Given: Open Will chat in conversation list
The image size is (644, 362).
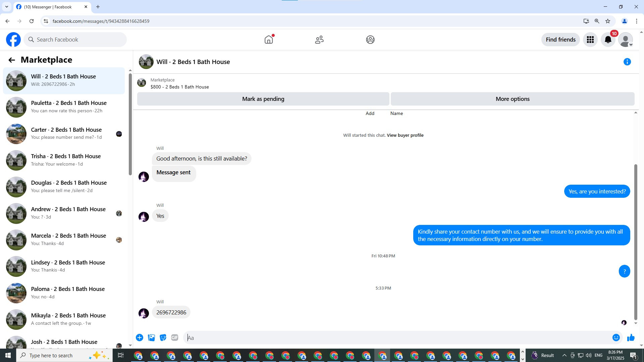Looking at the screenshot, I should (x=64, y=80).
